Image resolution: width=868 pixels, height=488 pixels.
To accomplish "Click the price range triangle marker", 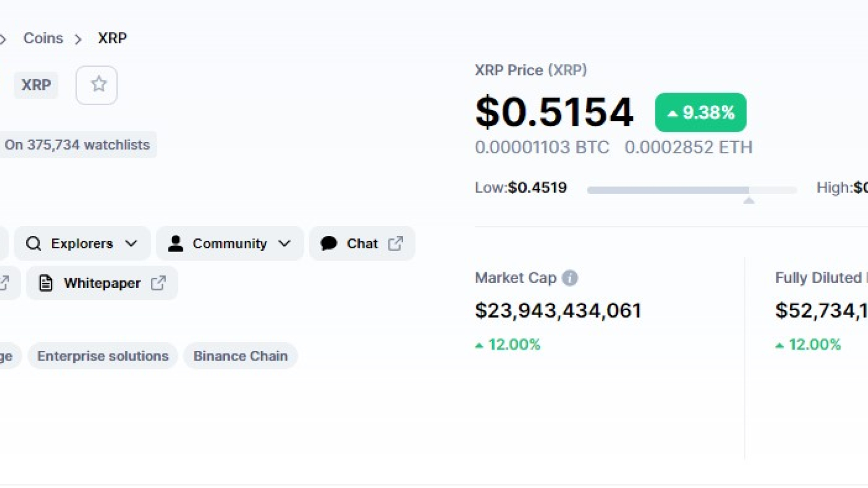I will coord(749,201).
